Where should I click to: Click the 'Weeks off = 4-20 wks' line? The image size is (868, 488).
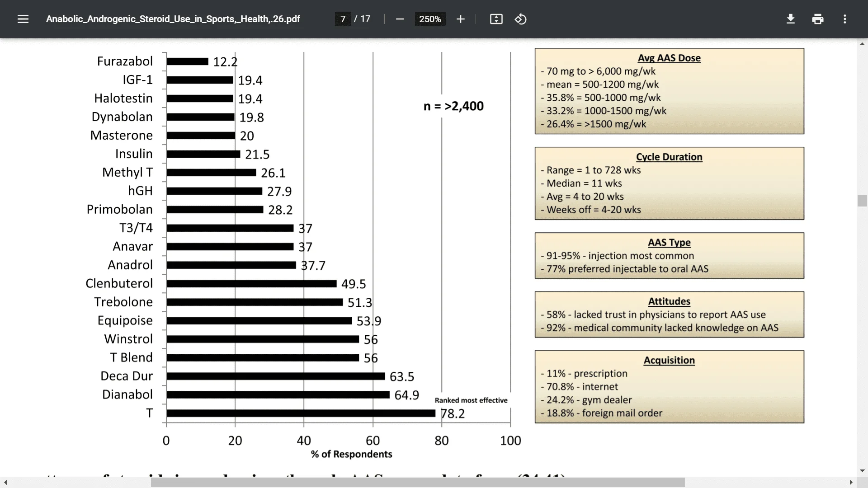point(591,210)
